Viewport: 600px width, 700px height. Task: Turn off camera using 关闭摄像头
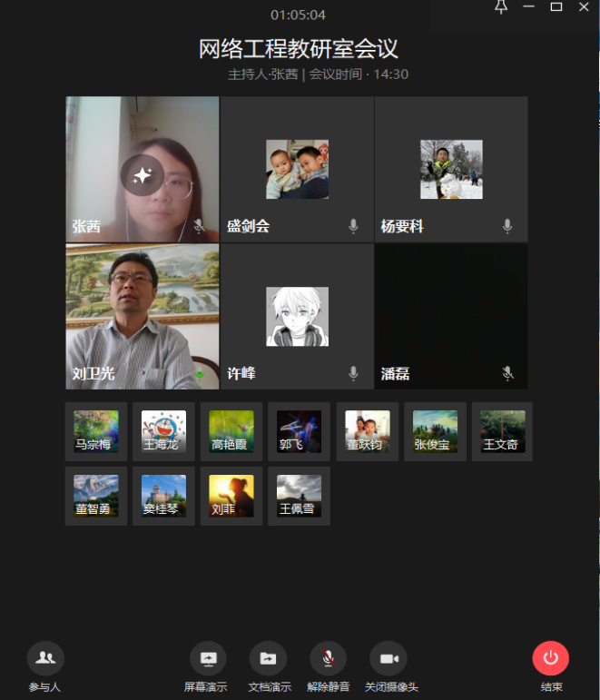coord(389,658)
